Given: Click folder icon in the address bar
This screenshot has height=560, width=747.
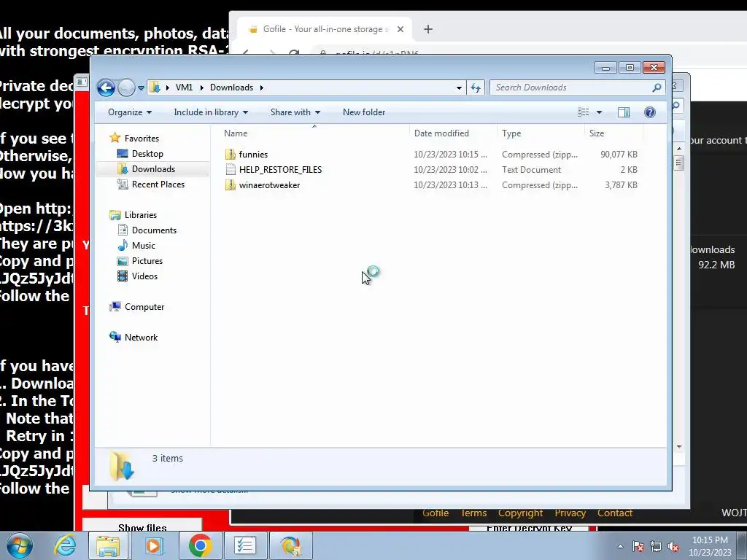Looking at the screenshot, I should [155, 87].
